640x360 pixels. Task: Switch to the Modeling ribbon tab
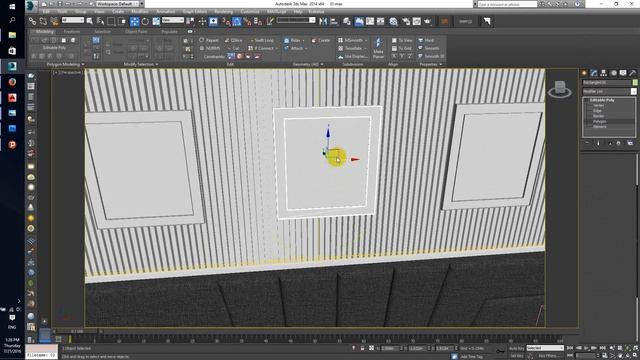click(x=44, y=31)
